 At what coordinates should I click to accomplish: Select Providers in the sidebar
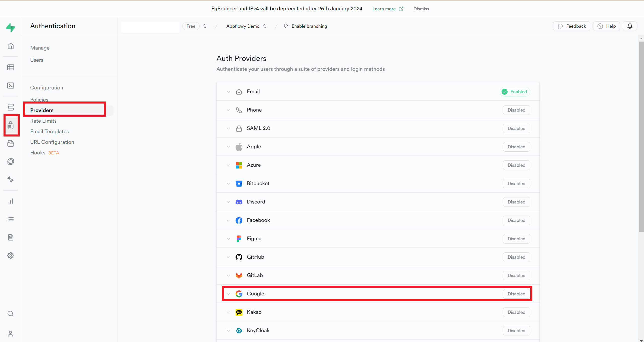click(42, 110)
